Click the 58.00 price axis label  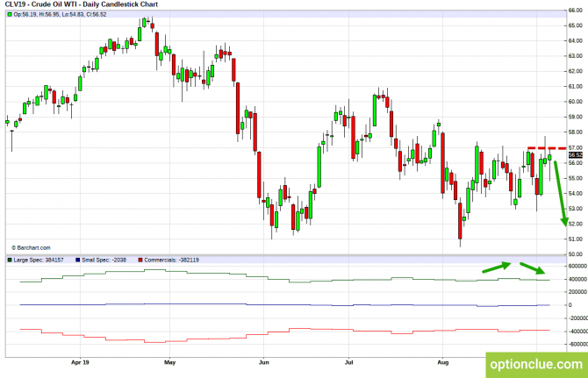[x=575, y=132]
